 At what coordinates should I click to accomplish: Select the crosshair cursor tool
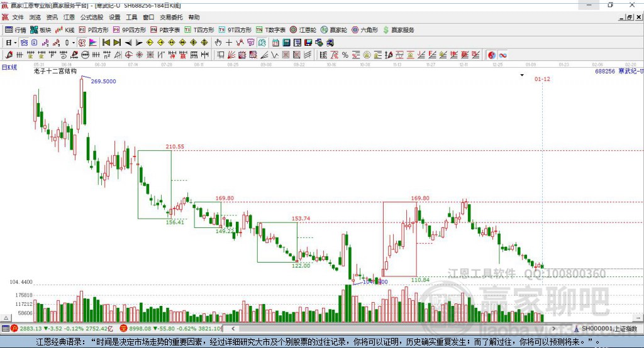pos(229,43)
